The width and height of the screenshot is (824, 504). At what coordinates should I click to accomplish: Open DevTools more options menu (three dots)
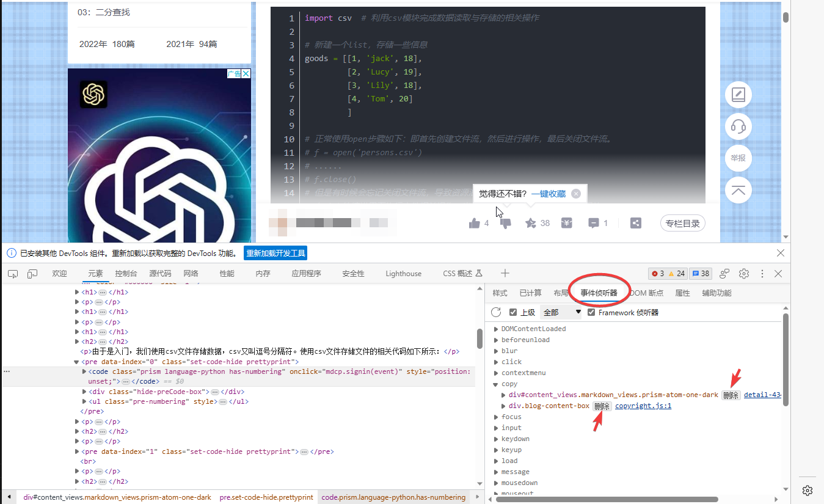(x=762, y=274)
